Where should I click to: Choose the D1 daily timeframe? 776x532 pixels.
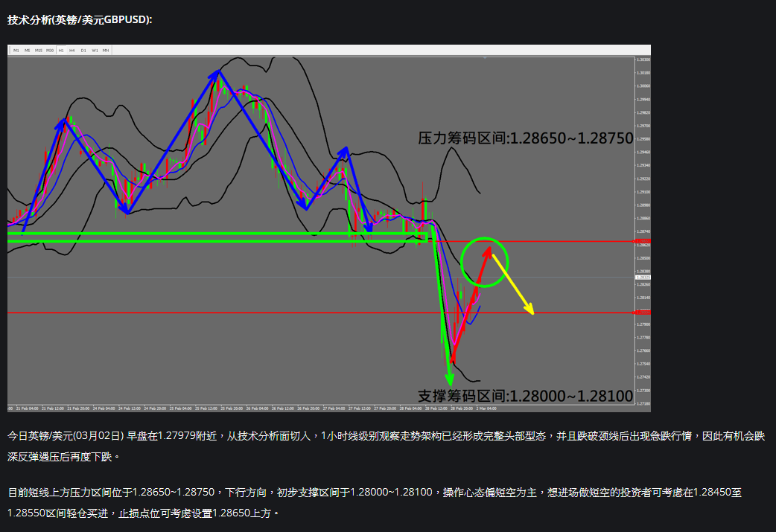pyautogui.click(x=83, y=51)
